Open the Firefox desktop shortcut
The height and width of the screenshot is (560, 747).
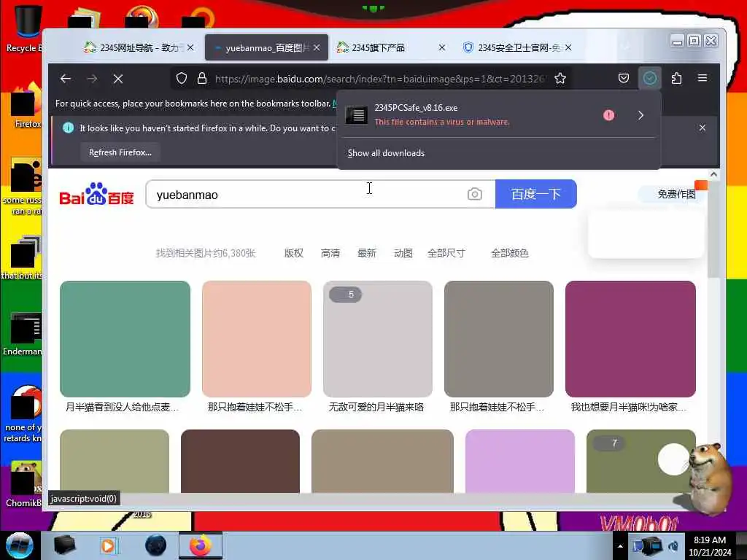tap(25, 106)
